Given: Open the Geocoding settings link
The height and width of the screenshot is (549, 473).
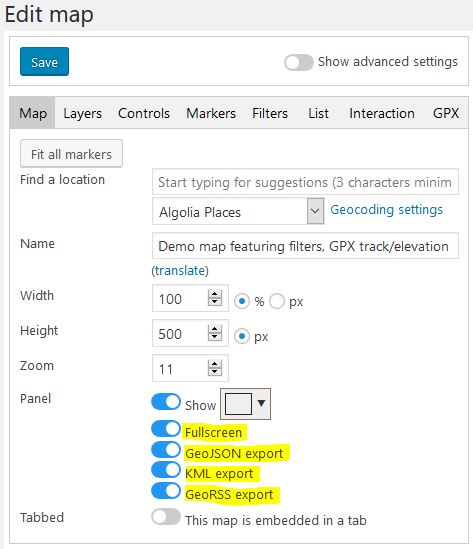Looking at the screenshot, I should [x=387, y=210].
